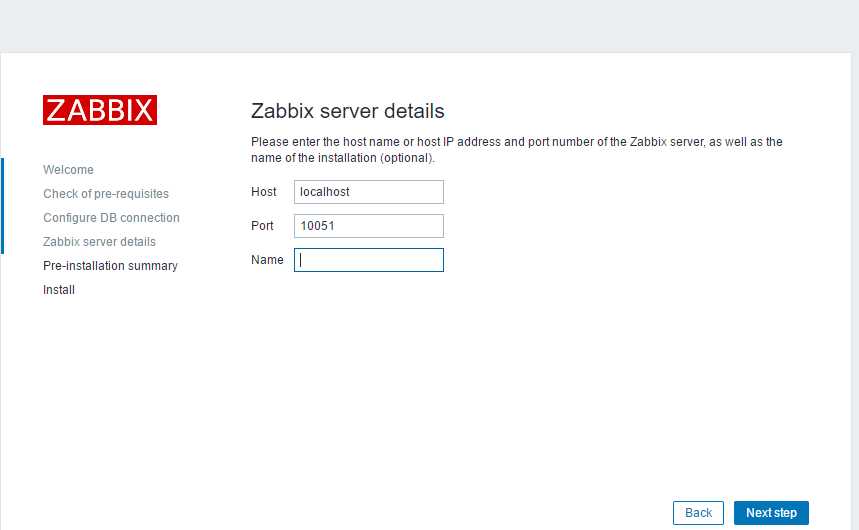Viewport: 859px width, 530px height.
Task: Open the Pre-installation summary step
Action: click(x=110, y=266)
